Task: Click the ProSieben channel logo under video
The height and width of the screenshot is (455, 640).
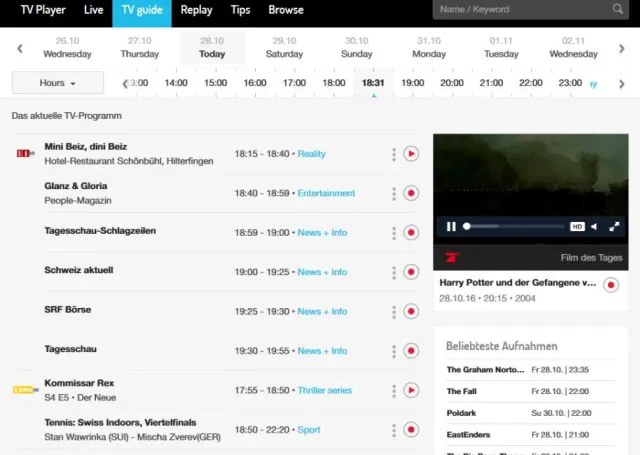Action: (x=452, y=257)
